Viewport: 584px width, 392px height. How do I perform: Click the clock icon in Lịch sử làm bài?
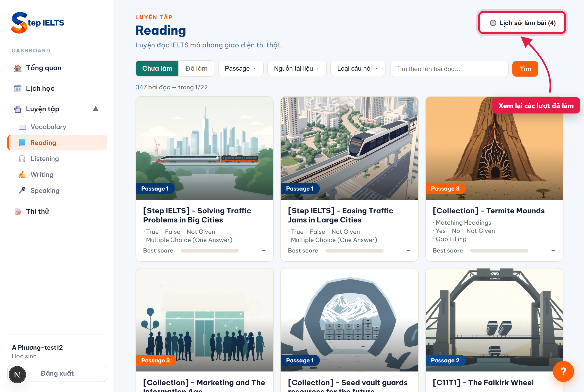493,23
